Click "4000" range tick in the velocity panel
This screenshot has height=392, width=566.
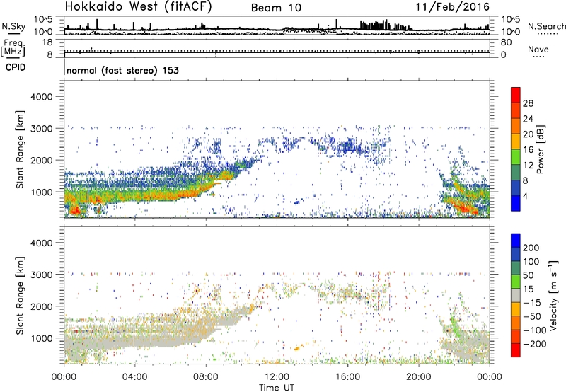click(x=41, y=243)
